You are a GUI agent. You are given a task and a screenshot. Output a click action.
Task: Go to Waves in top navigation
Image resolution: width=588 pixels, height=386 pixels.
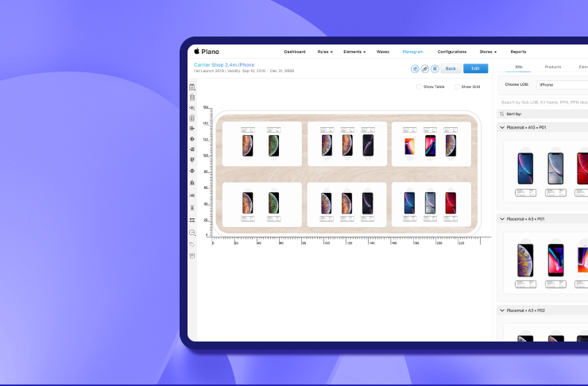383,52
